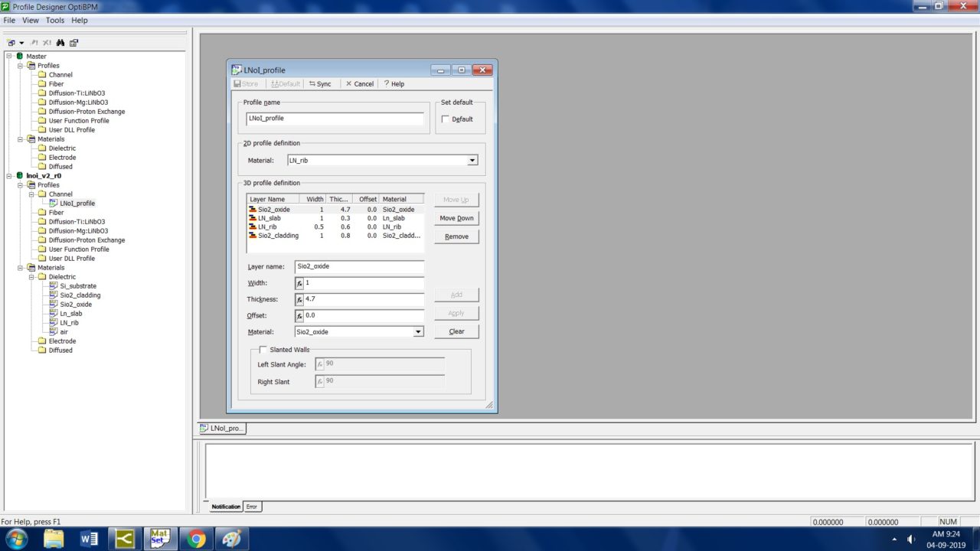The height and width of the screenshot is (551, 980).
Task: Click the fx icon beside Width field
Action: [299, 283]
